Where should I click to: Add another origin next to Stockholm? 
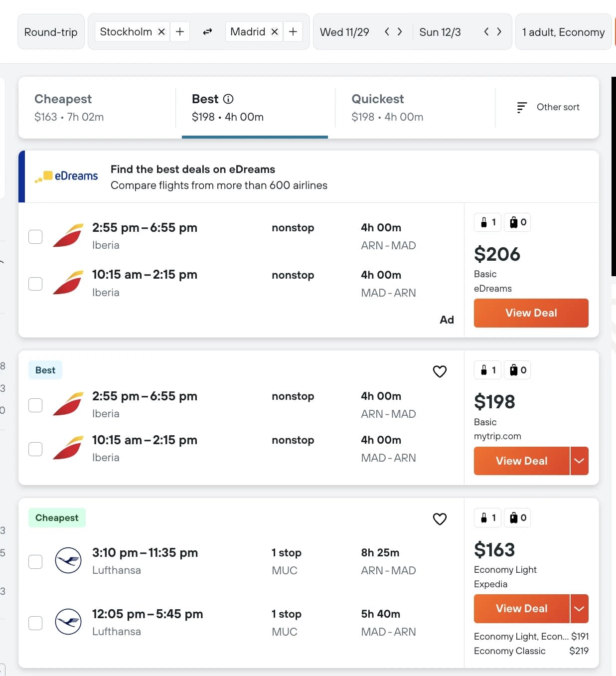(x=180, y=32)
